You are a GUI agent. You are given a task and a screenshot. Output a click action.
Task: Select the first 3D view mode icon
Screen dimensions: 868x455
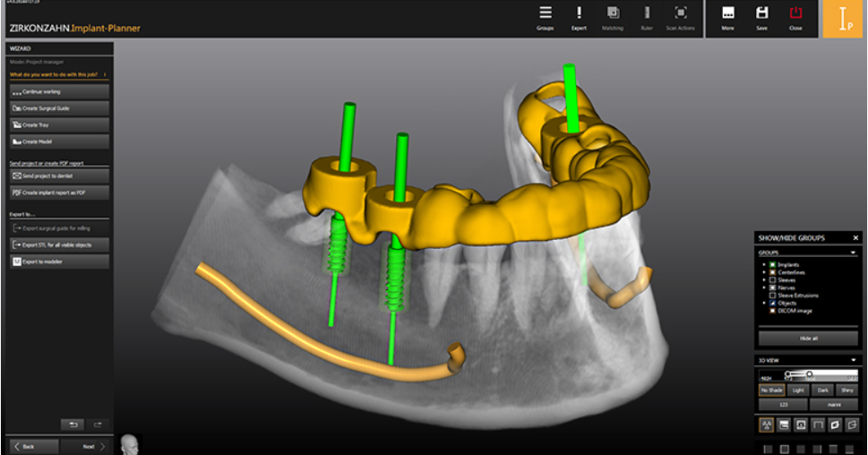[767, 425]
